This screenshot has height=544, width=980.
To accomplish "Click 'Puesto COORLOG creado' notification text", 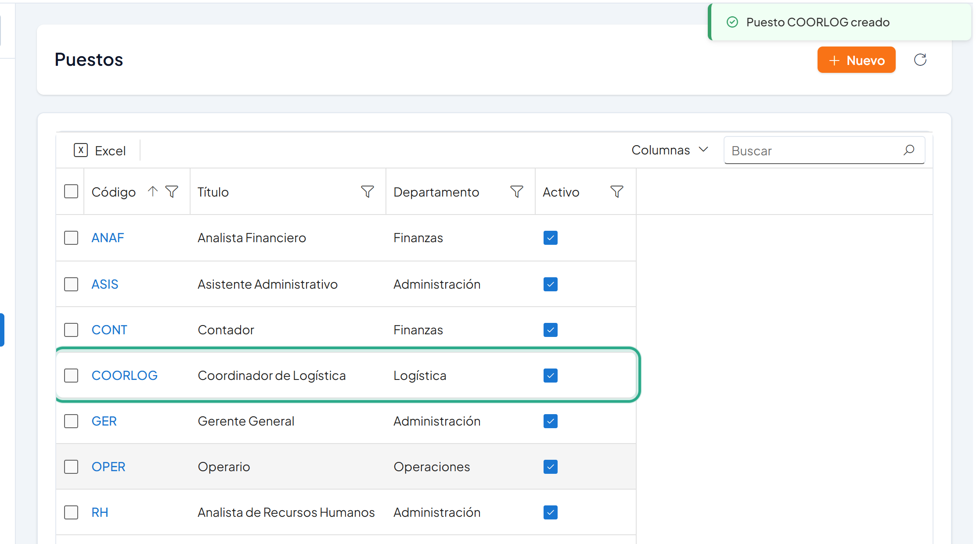I will (818, 22).
